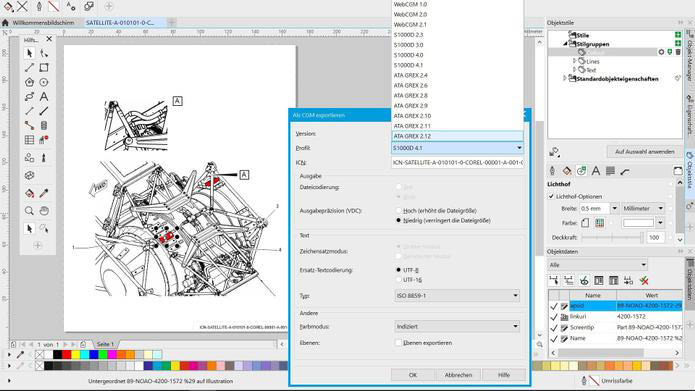695x391 pixels.
Task: Open the Typ dropdown showing ISO 8859-1
Action: [457, 295]
